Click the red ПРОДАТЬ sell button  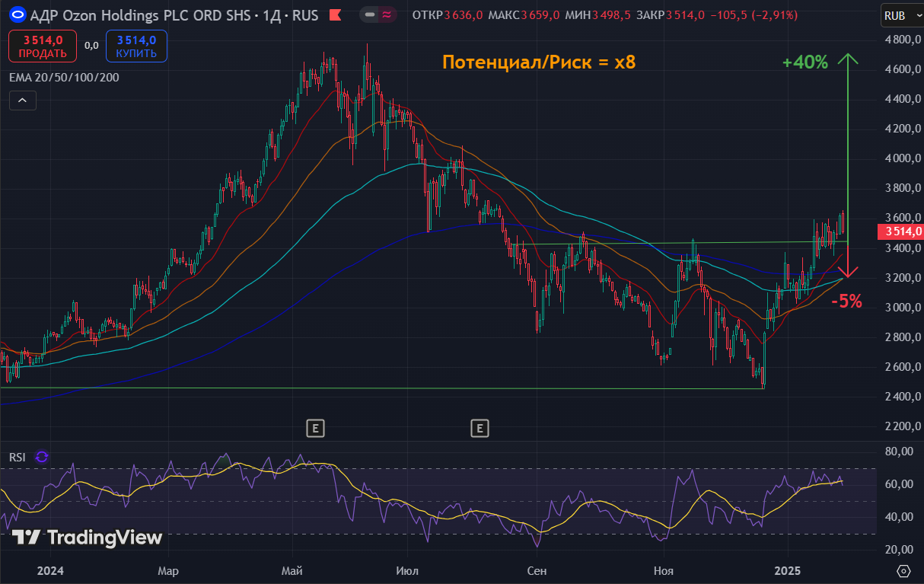tap(43, 46)
